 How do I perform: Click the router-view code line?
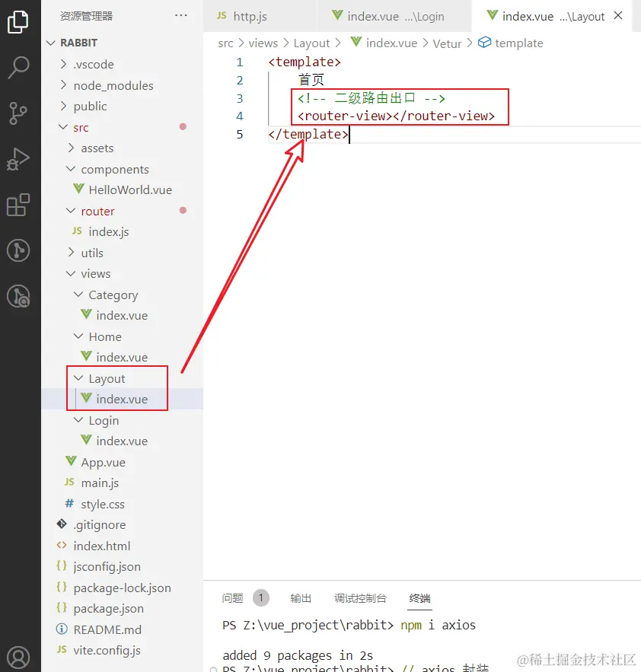pos(396,116)
